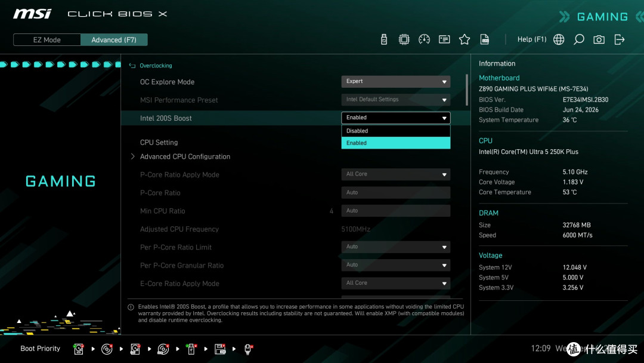Open P-Core Ratio Apply Mode dropdown
This screenshot has height=363, width=644.
coord(395,174)
